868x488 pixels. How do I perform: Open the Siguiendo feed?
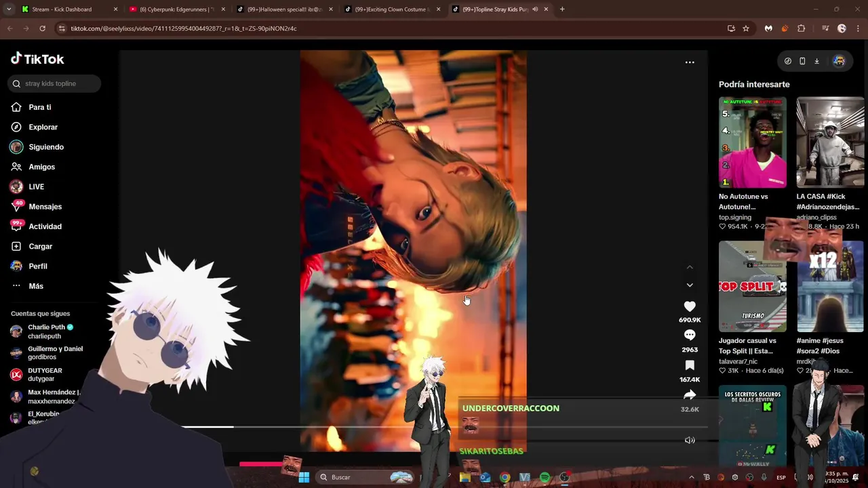[x=46, y=147]
